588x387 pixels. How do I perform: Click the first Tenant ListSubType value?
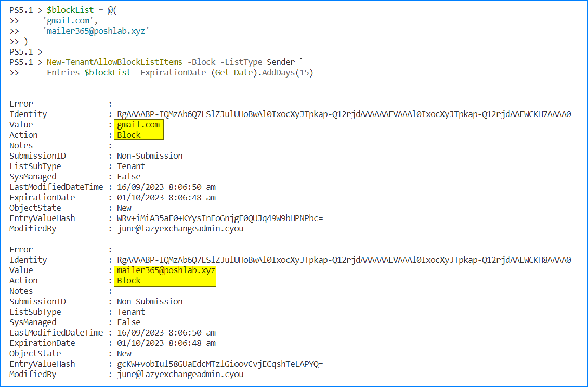click(131, 166)
